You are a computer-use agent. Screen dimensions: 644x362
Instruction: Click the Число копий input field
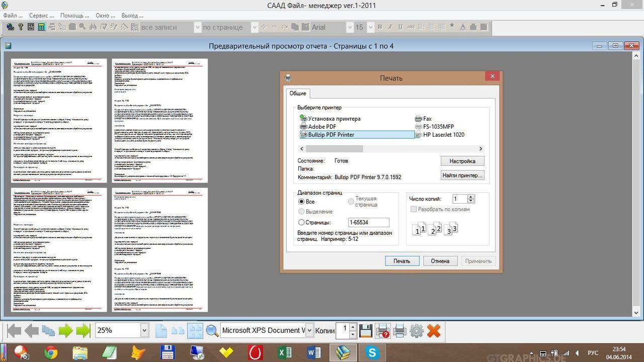coord(460,199)
